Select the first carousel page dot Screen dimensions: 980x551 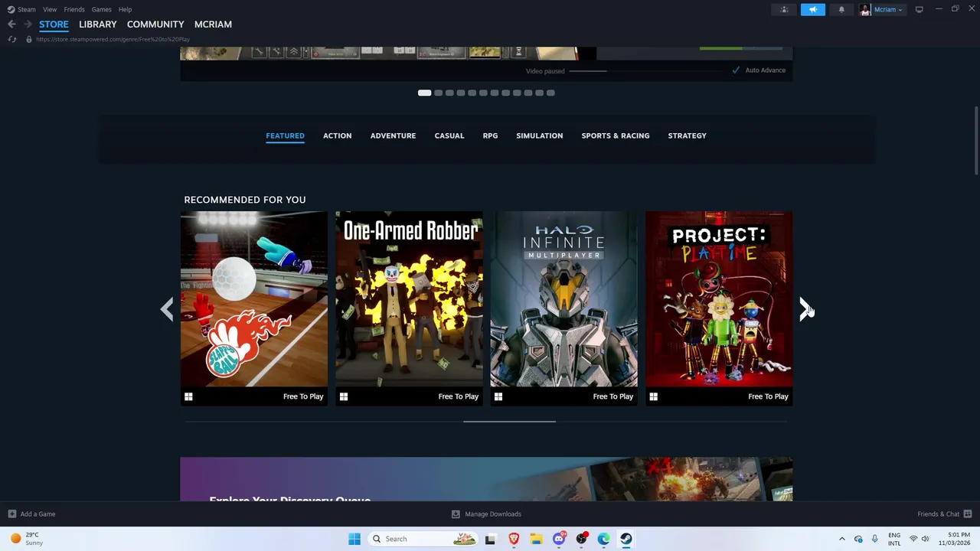(424, 93)
